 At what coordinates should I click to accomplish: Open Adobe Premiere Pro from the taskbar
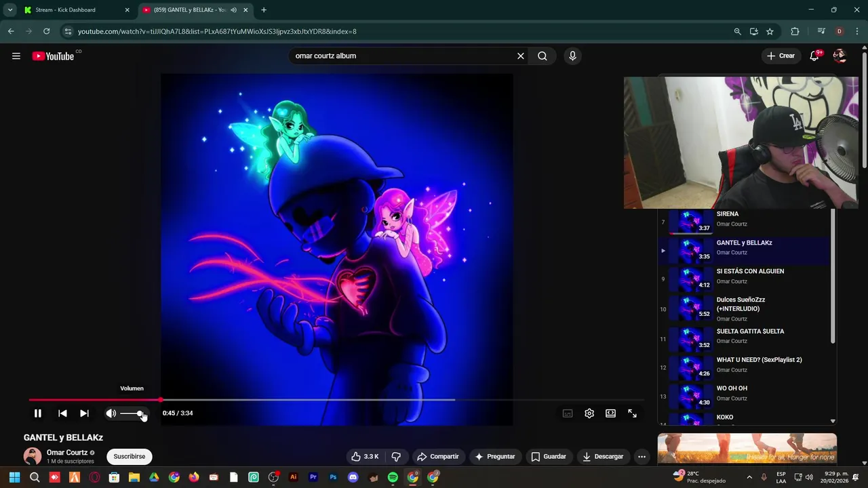click(x=313, y=477)
